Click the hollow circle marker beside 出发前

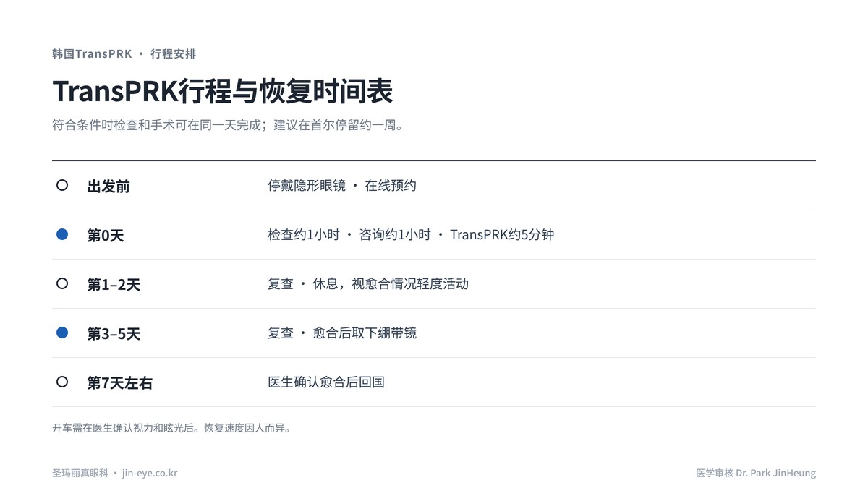pyautogui.click(x=62, y=185)
